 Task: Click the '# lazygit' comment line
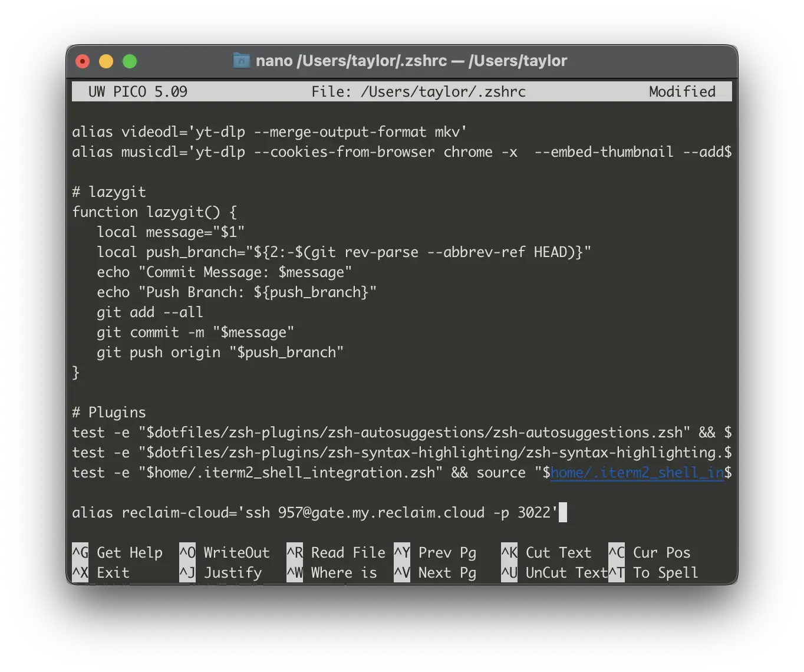(109, 192)
